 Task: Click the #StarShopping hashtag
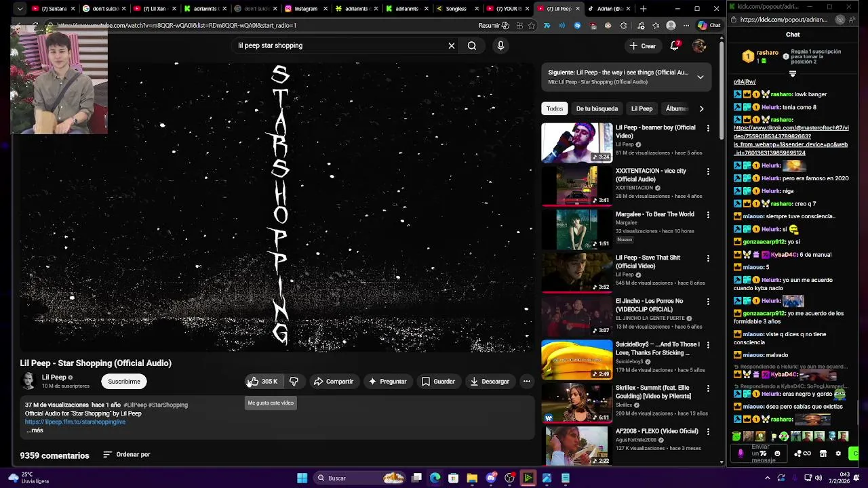coord(168,405)
